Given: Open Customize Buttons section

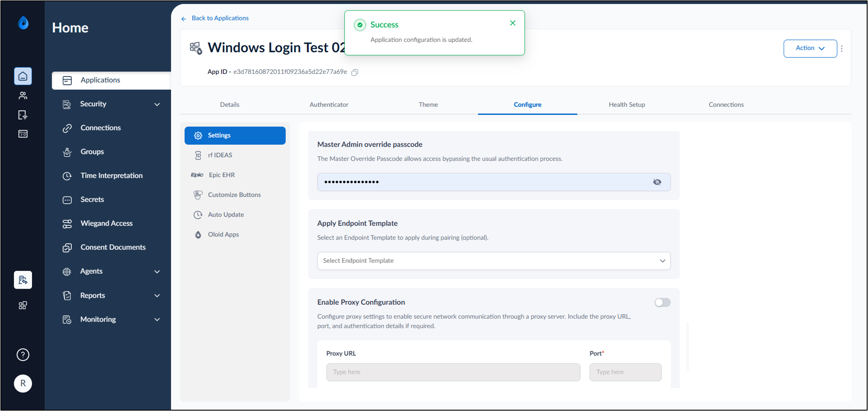Looking at the screenshot, I should click(235, 195).
